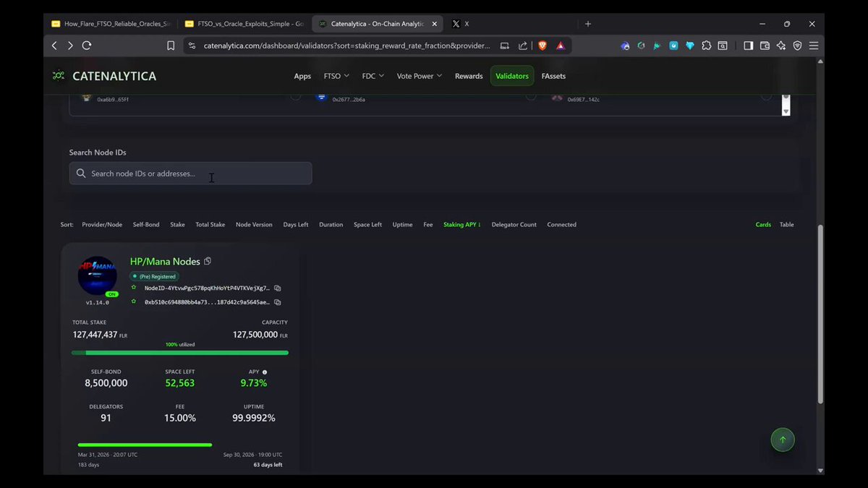Click the Search node IDs input field

(190, 174)
